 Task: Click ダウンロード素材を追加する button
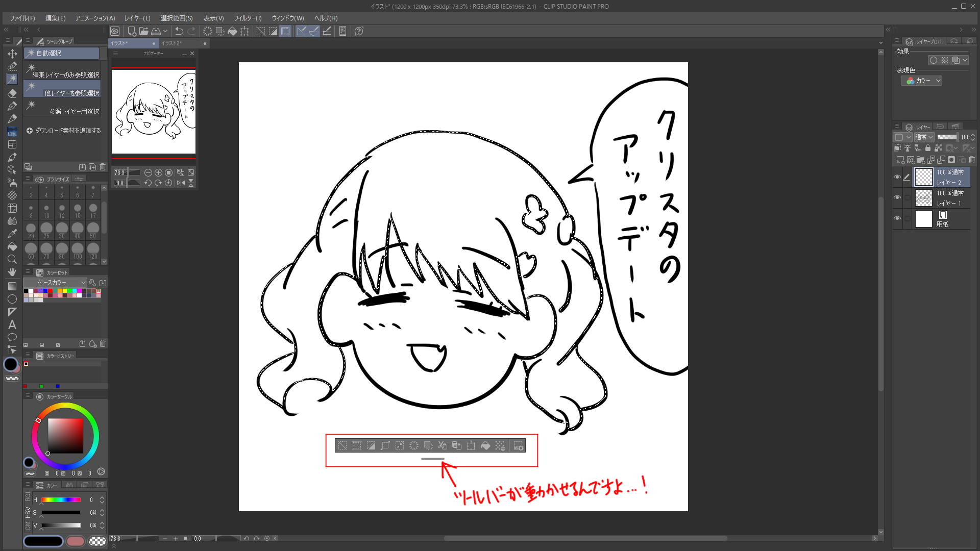63,131
